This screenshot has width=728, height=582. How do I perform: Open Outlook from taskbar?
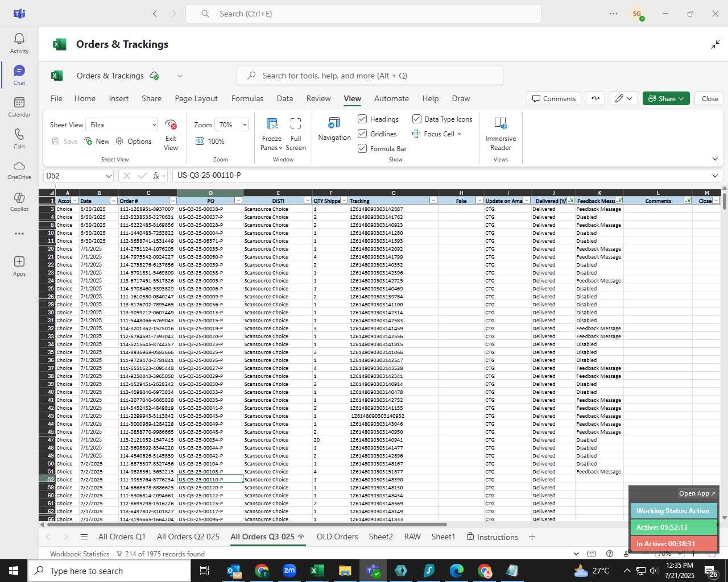pyautogui.click(x=234, y=571)
